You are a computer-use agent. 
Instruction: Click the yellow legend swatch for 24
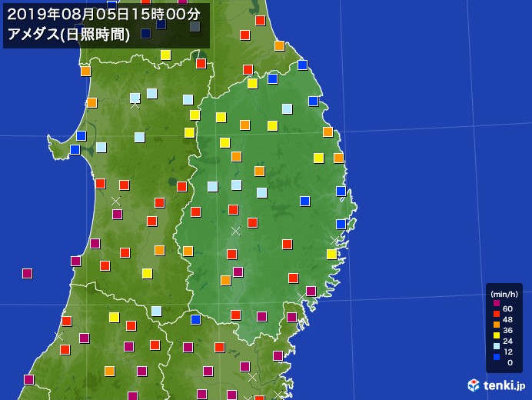point(497,335)
